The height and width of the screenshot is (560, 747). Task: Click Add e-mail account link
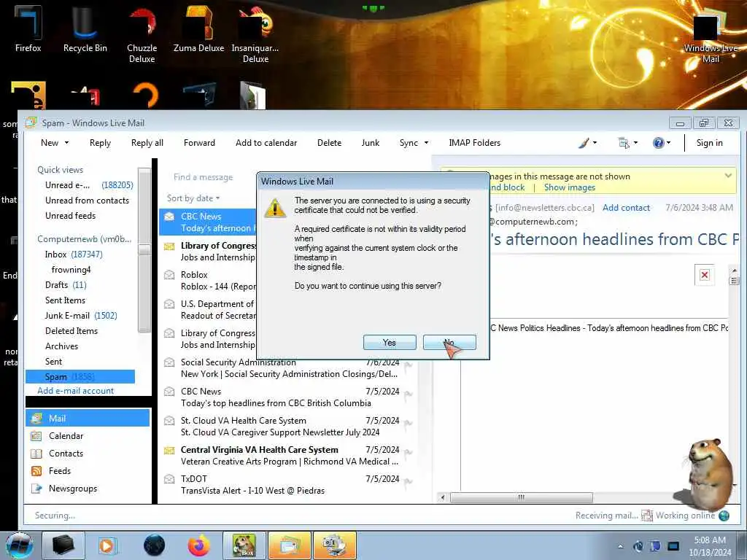click(x=75, y=391)
